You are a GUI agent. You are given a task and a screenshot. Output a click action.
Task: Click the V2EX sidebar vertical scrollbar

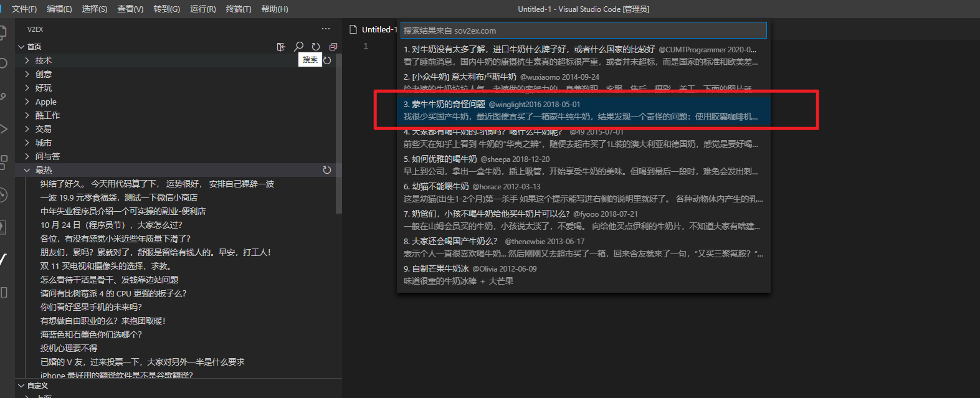pyautogui.click(x=338, y=134)
